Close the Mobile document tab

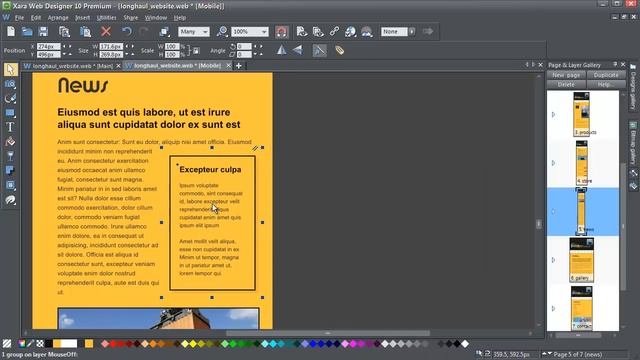229,65
